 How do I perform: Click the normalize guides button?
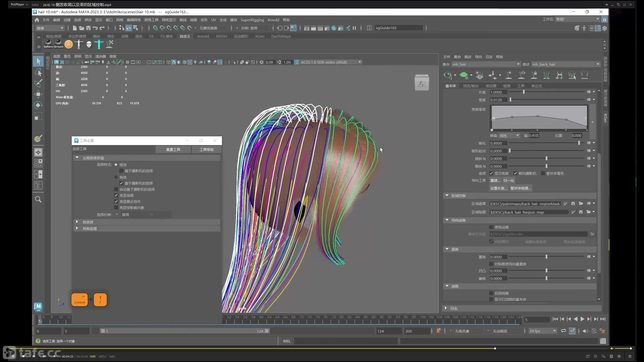[509, 180]
